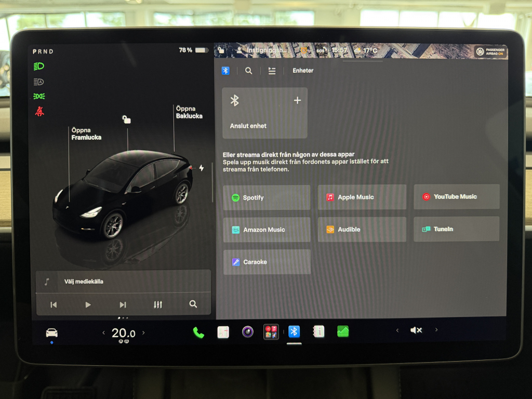Search in the media player card

tap(193, 304)
